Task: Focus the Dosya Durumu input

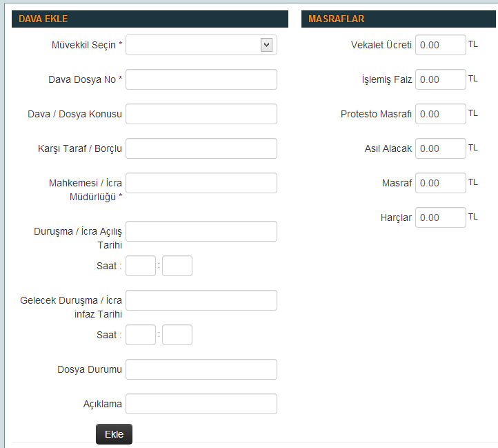Action: point(201,369)
